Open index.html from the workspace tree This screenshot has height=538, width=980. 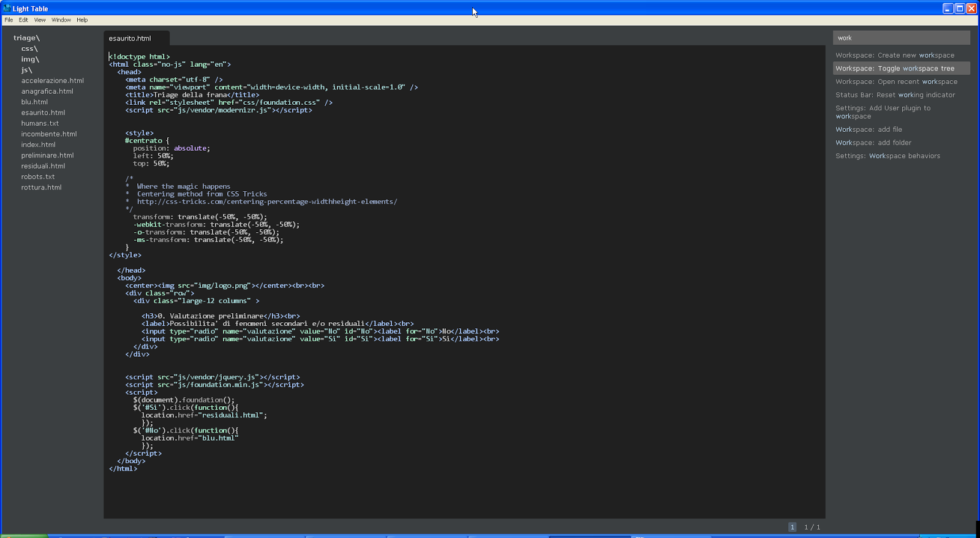pyautogui.click(x=38, y=145)
